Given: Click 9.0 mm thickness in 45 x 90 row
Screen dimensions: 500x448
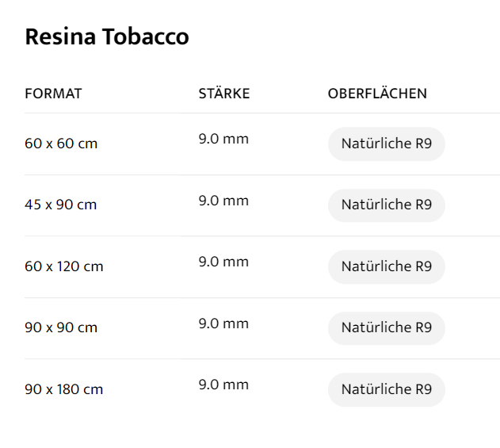Looking at the screenshot, I should click(x=223, y=201).
